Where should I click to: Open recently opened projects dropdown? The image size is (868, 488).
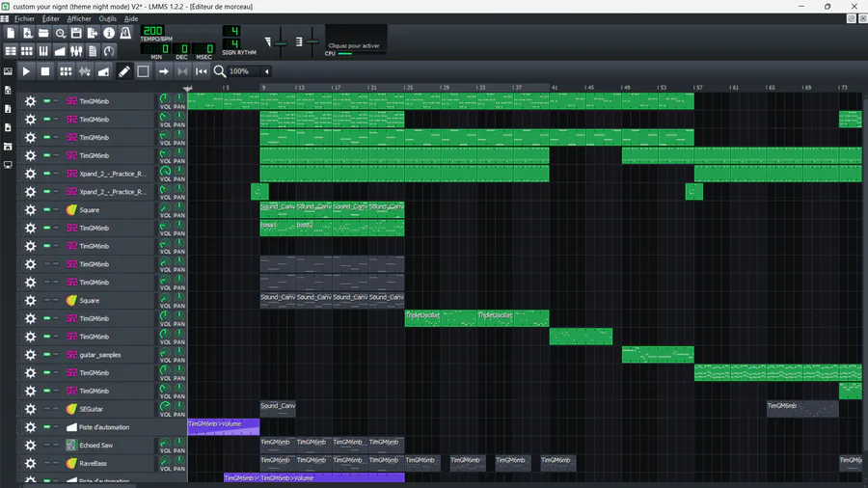point(60,33)
